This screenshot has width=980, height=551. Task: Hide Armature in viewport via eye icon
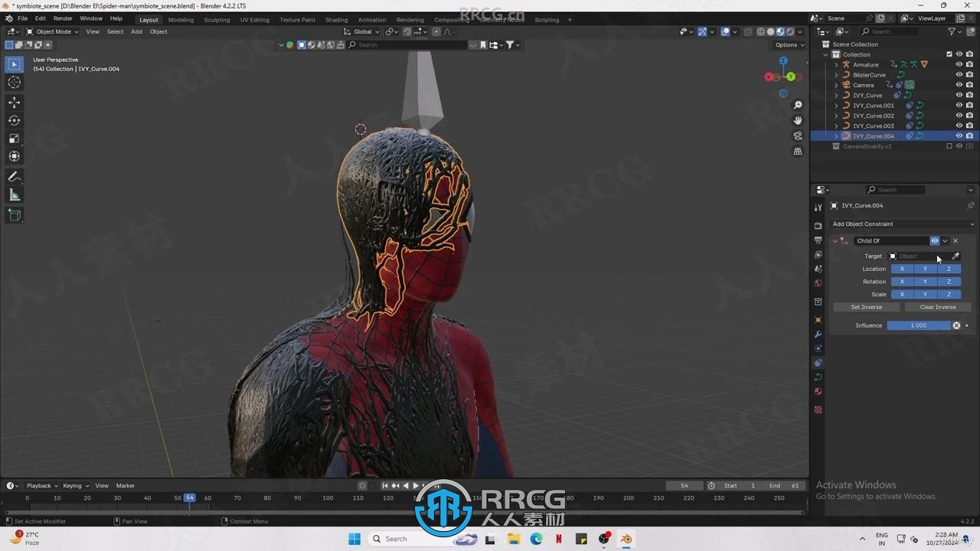click(x=959, y=64)
